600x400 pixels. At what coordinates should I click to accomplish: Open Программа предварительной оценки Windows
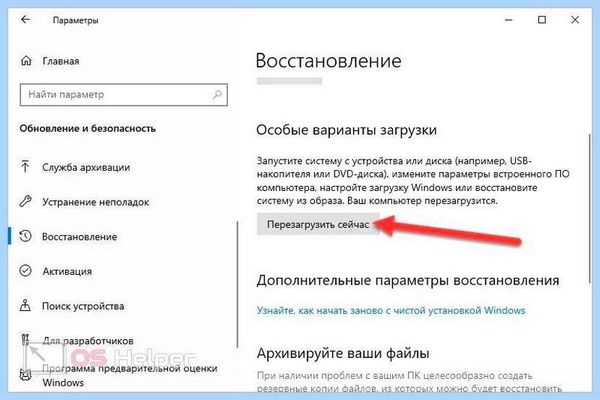coord(130,375)
